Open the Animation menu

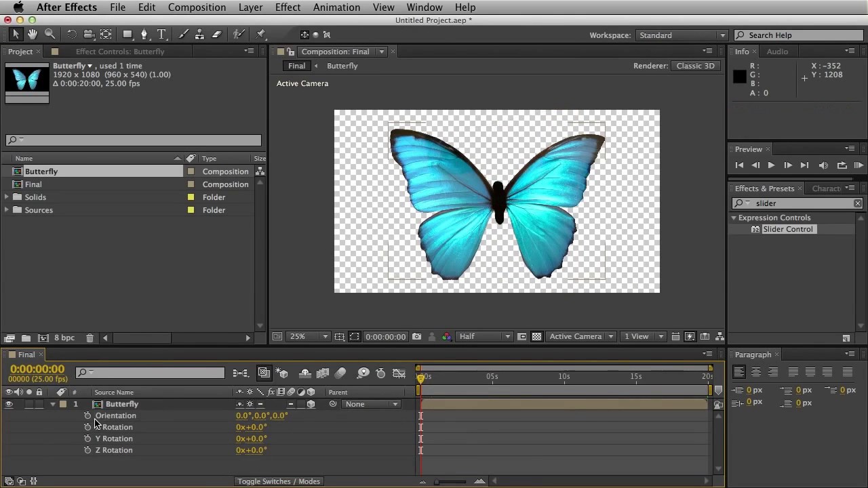tap(336, 7)
